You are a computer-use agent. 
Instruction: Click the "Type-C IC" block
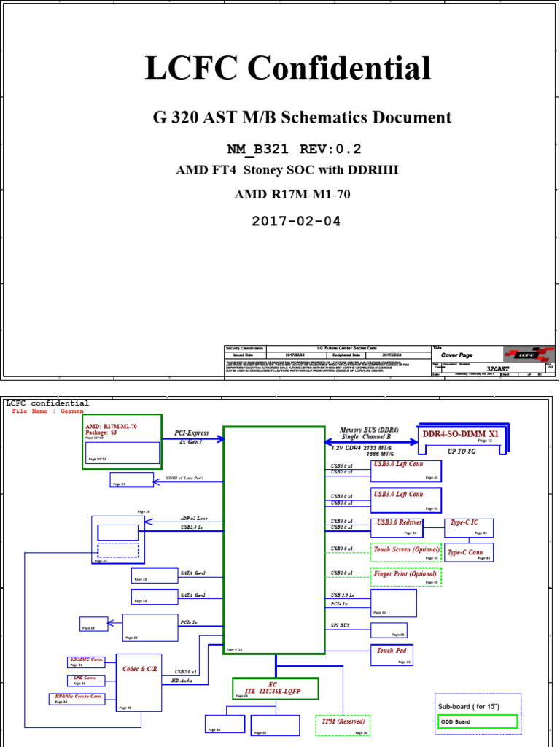(x=469, y=528)
